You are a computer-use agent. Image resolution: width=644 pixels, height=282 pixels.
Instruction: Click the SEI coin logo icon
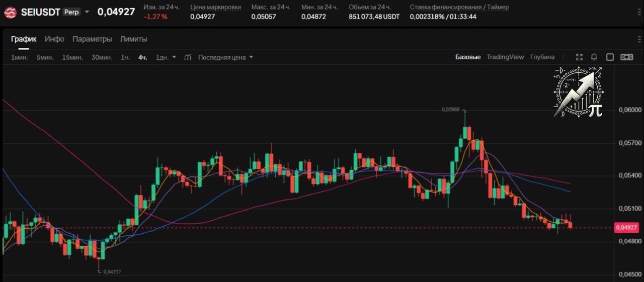click(x=10, y=13)
